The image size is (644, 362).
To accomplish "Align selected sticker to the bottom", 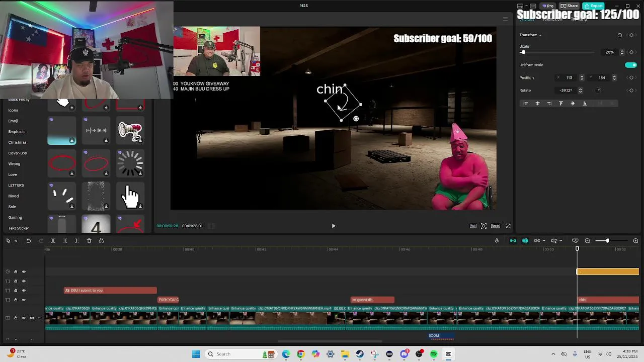I will pos(585,104).
